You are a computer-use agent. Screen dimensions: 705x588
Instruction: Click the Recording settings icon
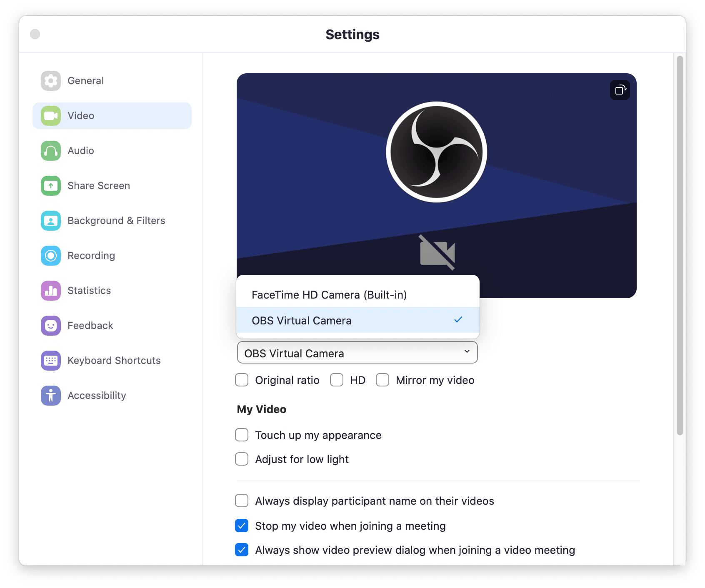(x=51, y=256)
